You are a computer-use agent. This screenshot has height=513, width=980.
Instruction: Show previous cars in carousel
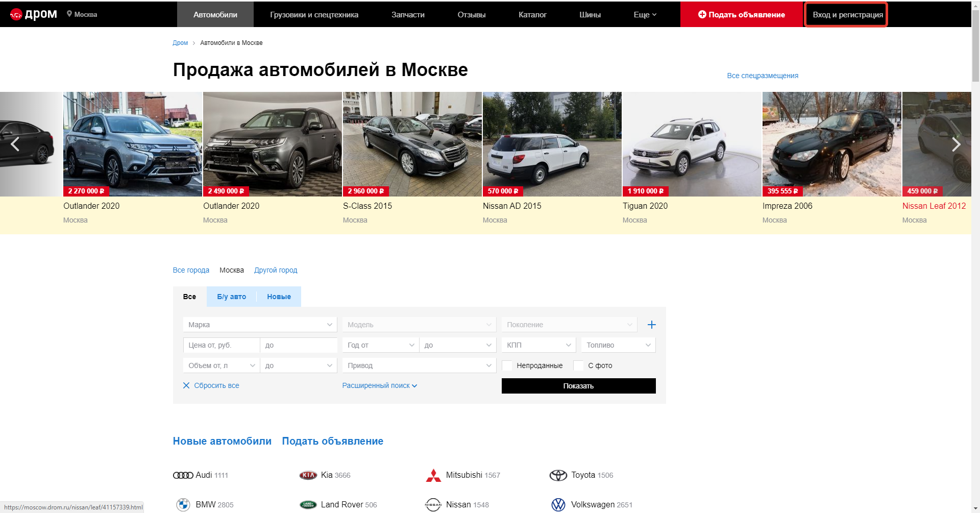[15, 144]
